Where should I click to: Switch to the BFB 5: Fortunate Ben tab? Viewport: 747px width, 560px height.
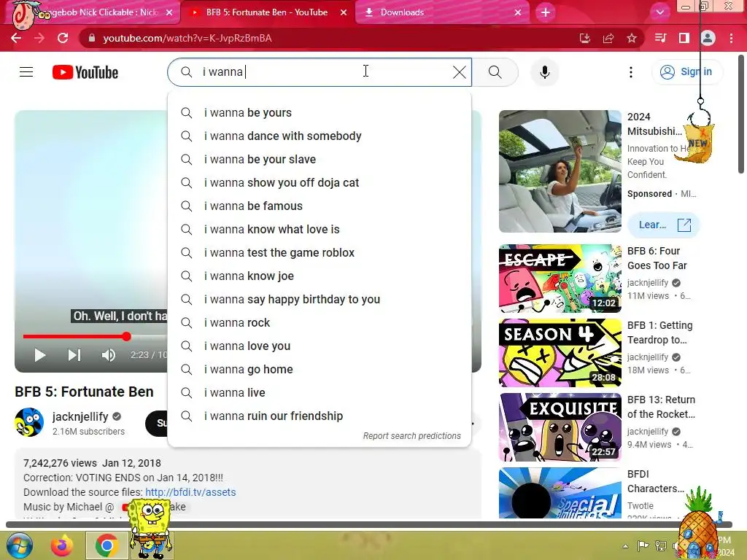(x=267, y=12)
